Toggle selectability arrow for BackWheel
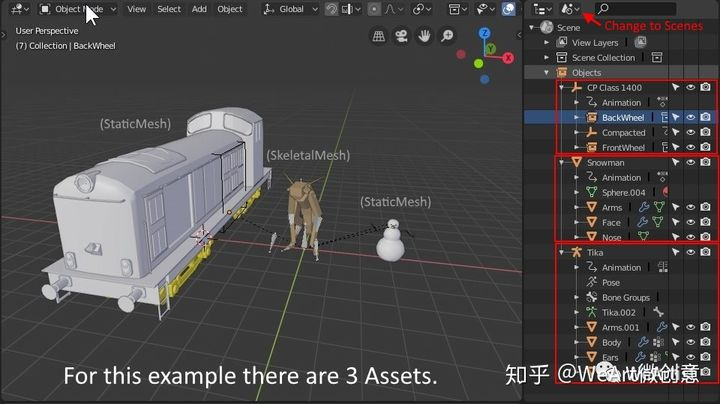This screenshot has width=720, height=404. (x=675, y=118)
